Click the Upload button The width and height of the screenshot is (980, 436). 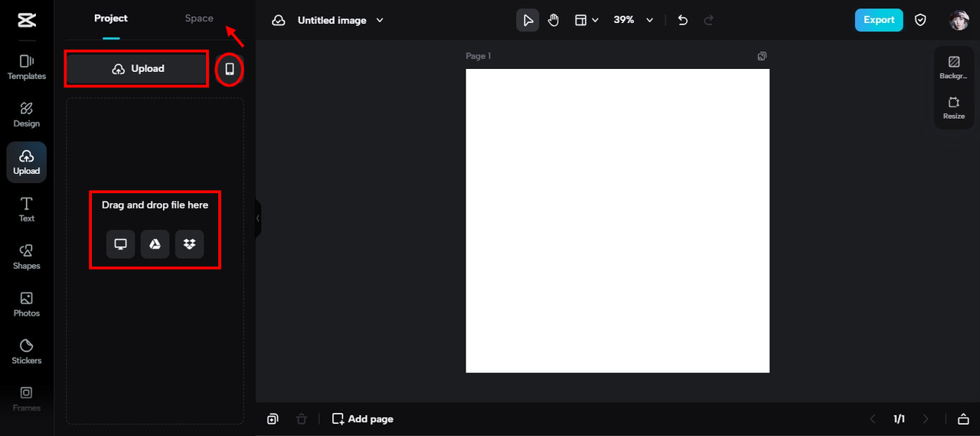(x=137, y=69)
